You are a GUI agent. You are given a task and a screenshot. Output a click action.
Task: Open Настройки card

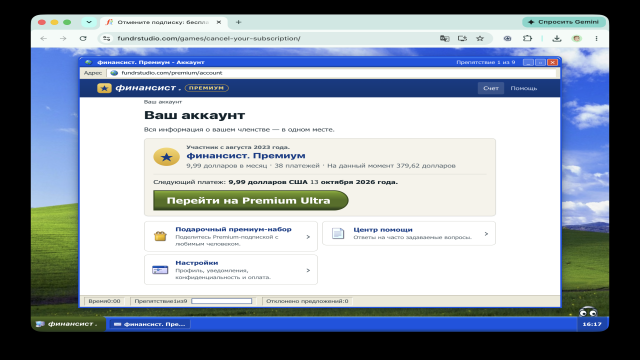pos(231,270)
